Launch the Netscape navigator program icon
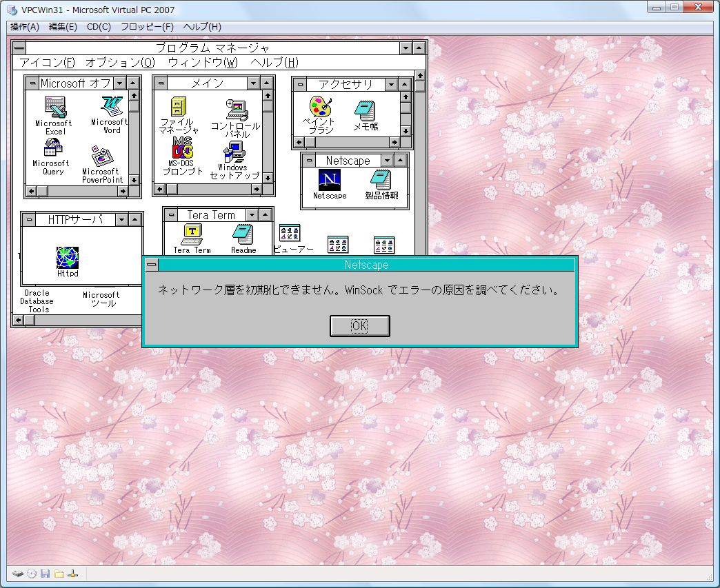 click(x=330, y=180)
